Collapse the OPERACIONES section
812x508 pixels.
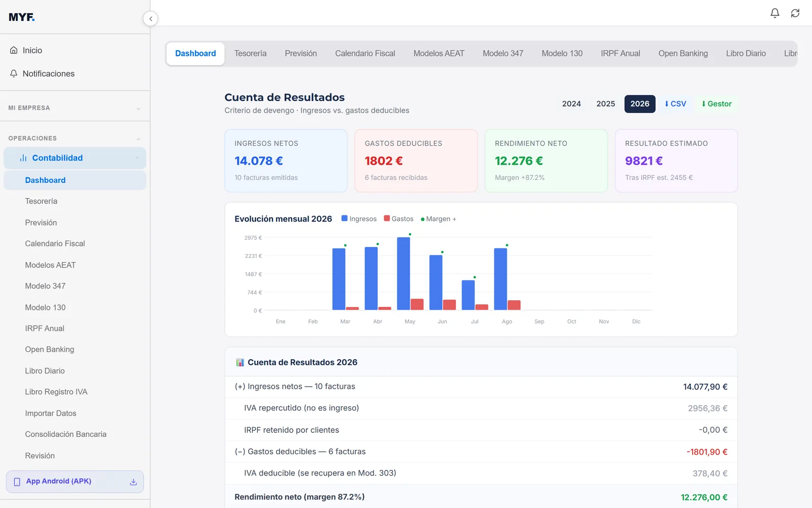[75, 138]
